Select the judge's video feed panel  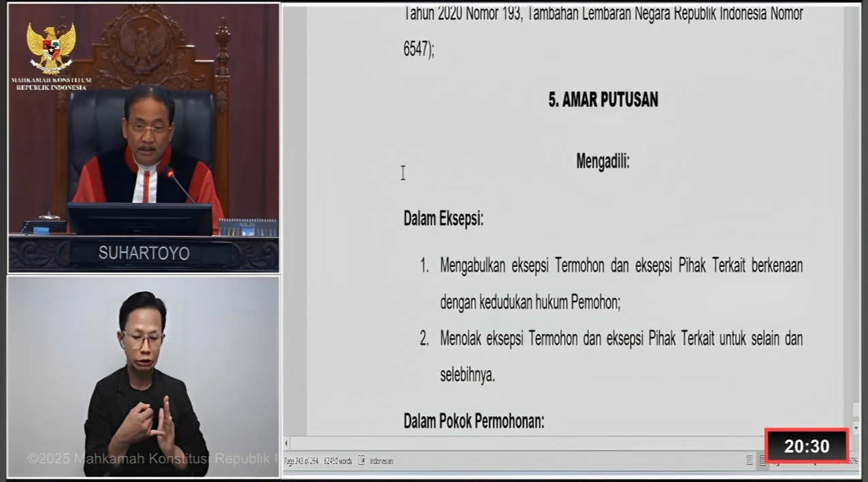tap(144, 136)
